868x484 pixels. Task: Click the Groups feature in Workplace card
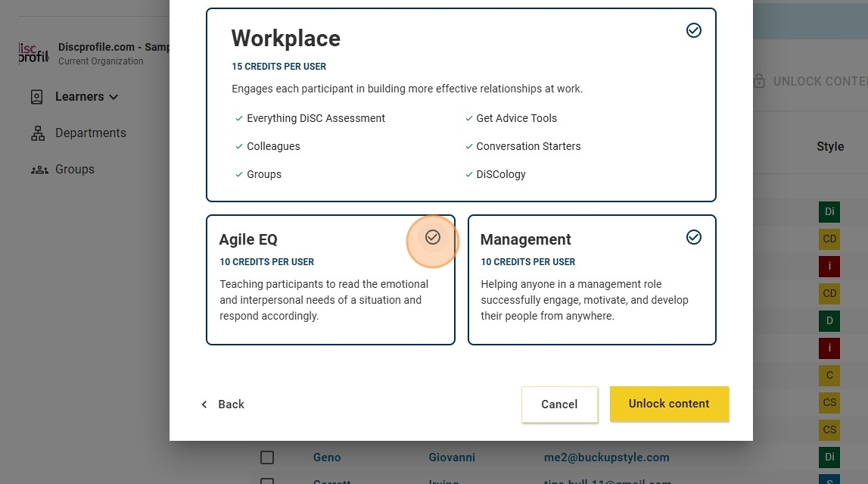tap(264, 174)
